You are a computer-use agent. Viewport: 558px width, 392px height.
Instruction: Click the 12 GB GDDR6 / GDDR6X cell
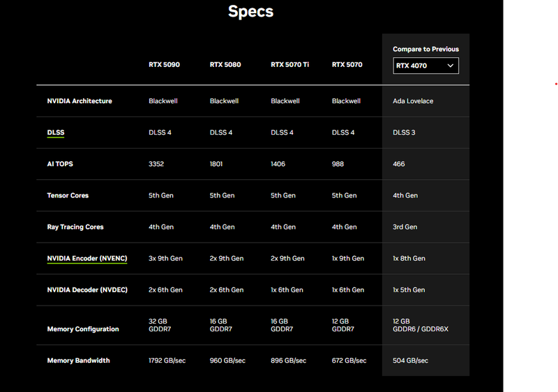421,325
